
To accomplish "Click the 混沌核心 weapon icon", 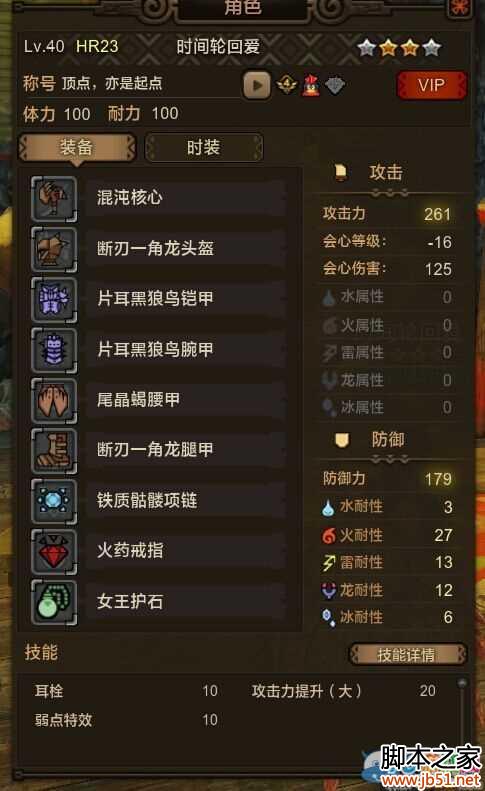I will point(54,198).
